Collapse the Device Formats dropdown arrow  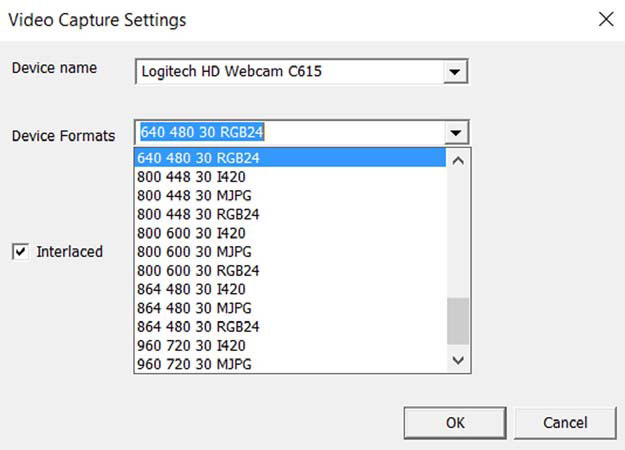[456, 132]
